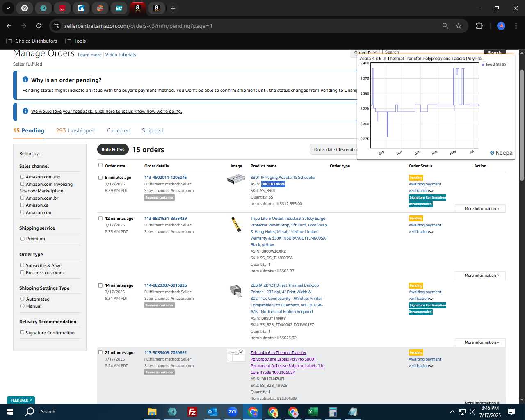Open Video tutorials link
This screenshot has height=420, width=525.
click(x=121, y=55)
